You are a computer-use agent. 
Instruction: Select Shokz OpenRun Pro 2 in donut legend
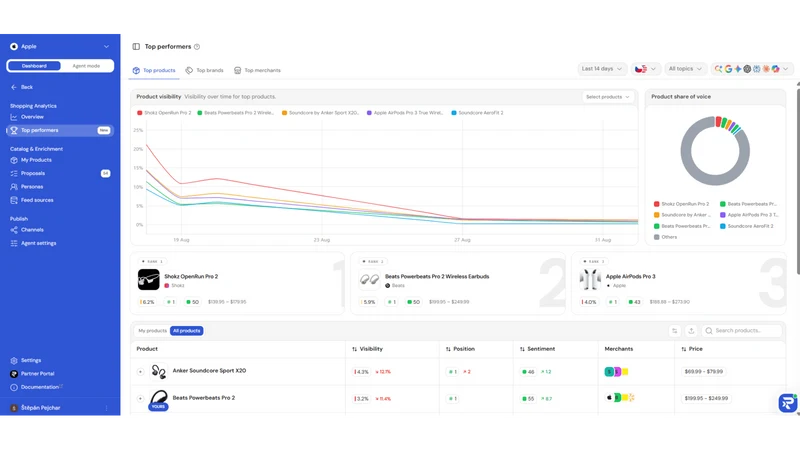(x=681, y=204)
